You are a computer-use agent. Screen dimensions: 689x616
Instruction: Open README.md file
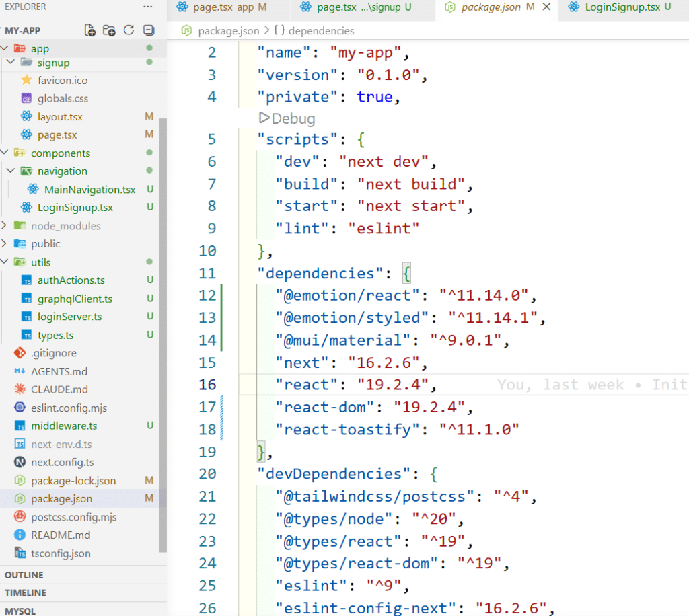(61, 535)
